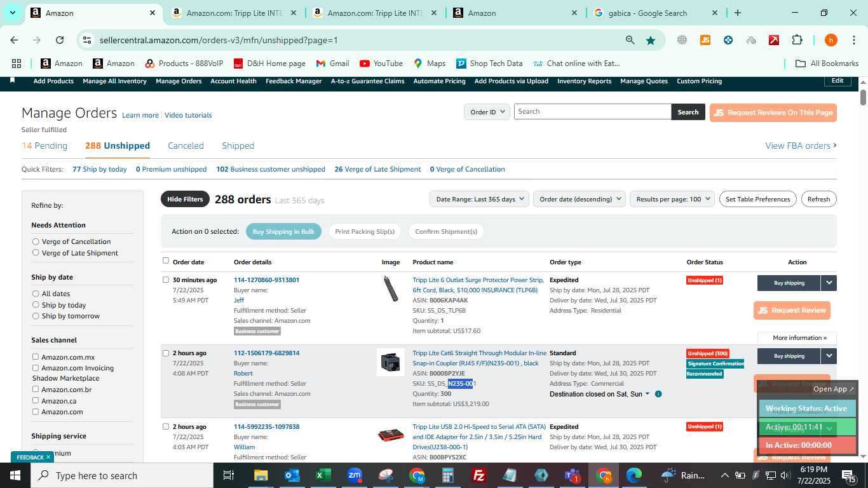This screenshot has width=868, height=488.
Task: Open Order date descending sort dropdown
Action: click(580, 199)
